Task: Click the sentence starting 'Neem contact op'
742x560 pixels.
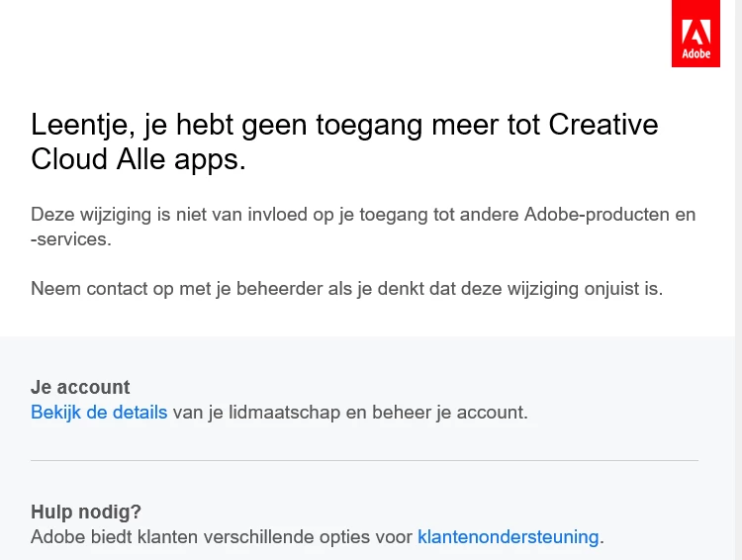Action: (x=347, y=288)
